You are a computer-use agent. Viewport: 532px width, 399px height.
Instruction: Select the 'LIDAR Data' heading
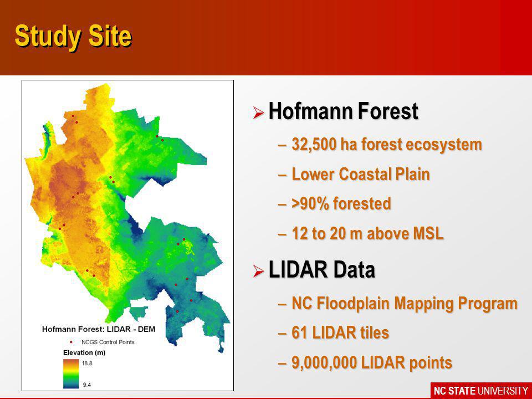click(321, 270)
